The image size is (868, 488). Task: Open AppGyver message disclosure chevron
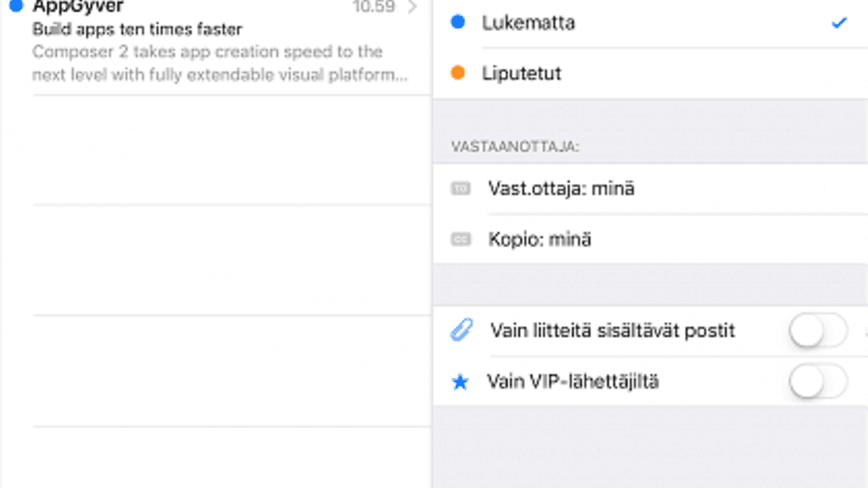tap(413, 8)
